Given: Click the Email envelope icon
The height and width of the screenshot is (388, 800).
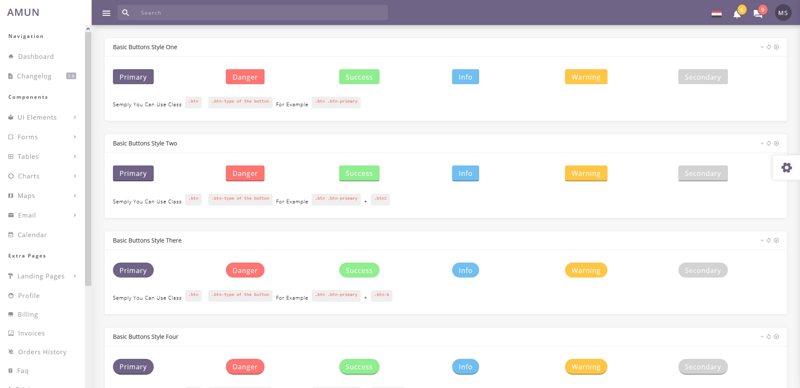Looking at the screenshot, I should [x=11, y=215].
